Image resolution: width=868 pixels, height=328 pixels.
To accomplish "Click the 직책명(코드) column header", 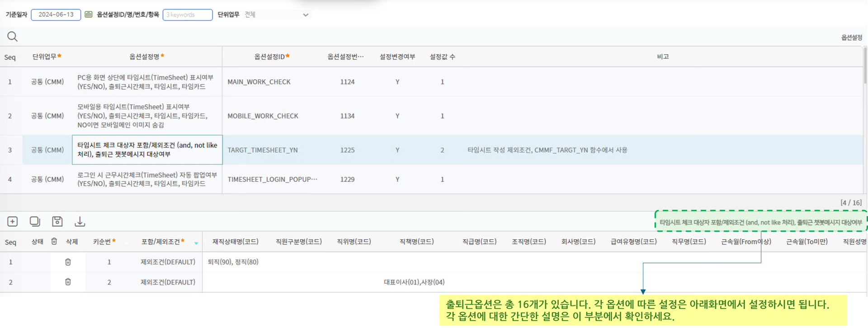I will click(x=416, y=242).
